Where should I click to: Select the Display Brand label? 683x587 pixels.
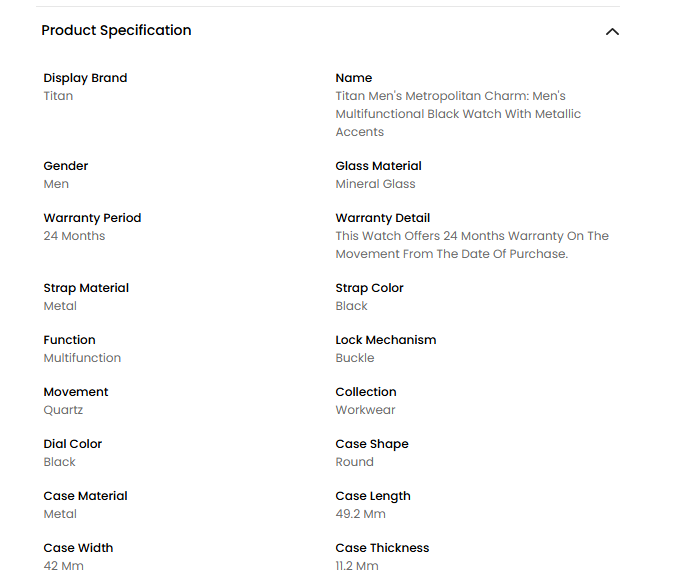click(85, 78)
